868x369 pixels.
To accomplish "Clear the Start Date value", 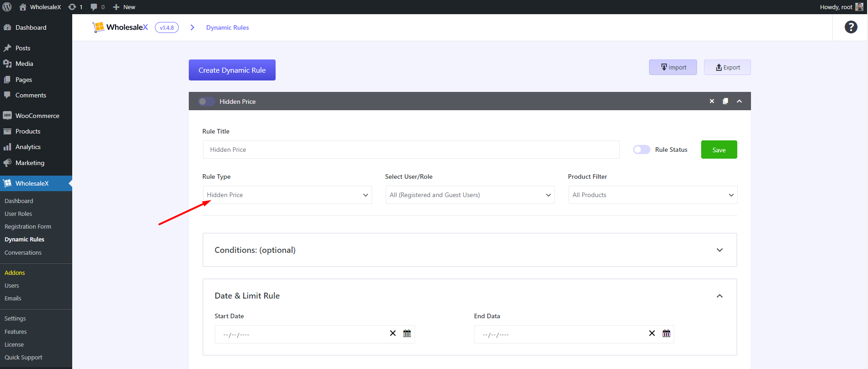I will point(393,333).
